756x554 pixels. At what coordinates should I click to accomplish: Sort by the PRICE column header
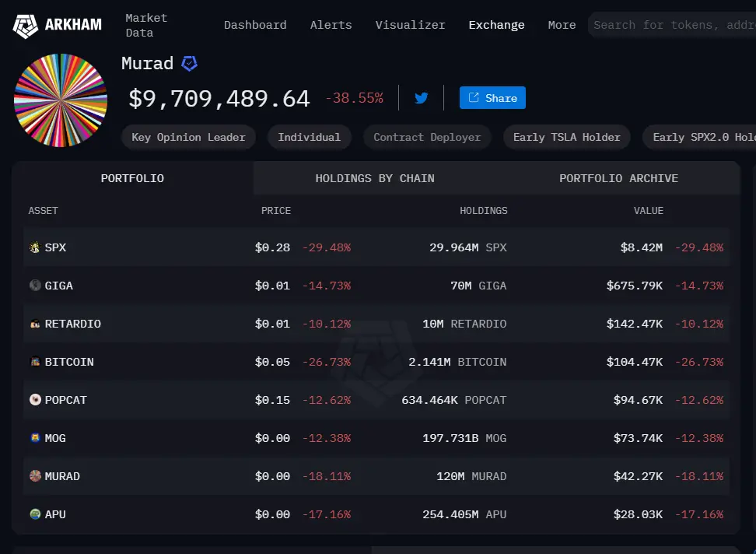[x=276, y=211]
